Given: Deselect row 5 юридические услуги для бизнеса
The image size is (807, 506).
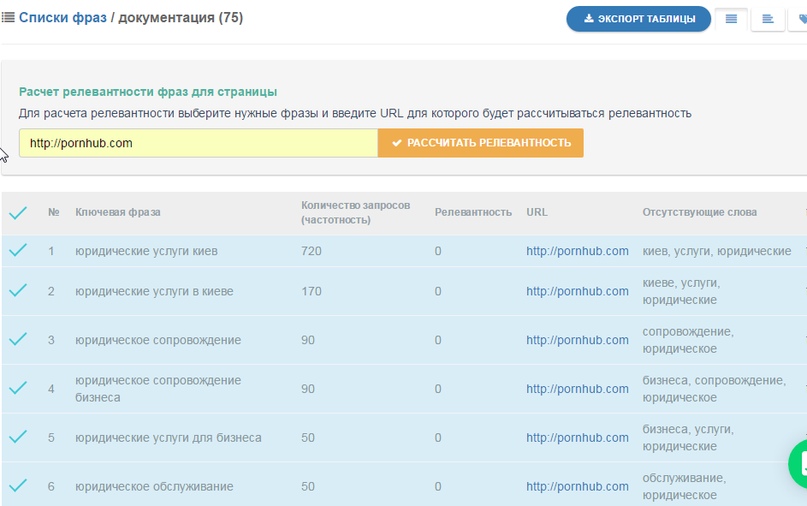Looking at the screenshot, I should [18, 437].
